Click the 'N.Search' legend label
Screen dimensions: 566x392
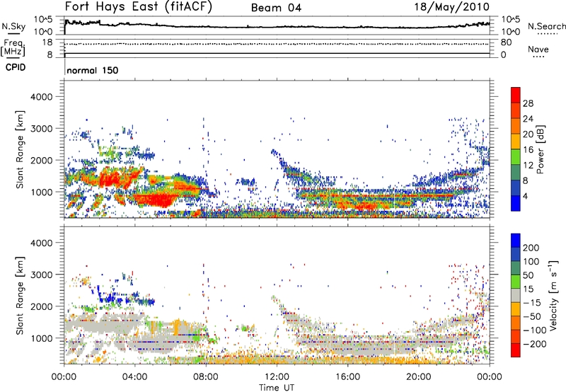pos(546,26)
